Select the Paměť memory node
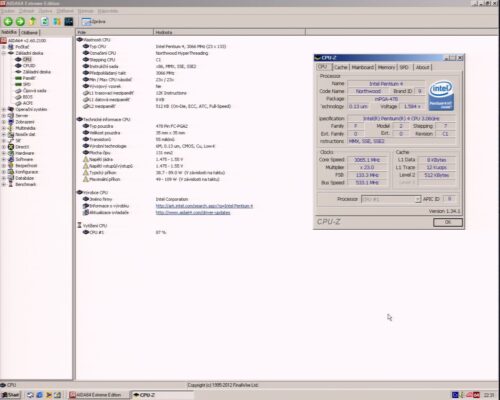The height and width of the screenshot is (400, 500). (x=29, y=78)
